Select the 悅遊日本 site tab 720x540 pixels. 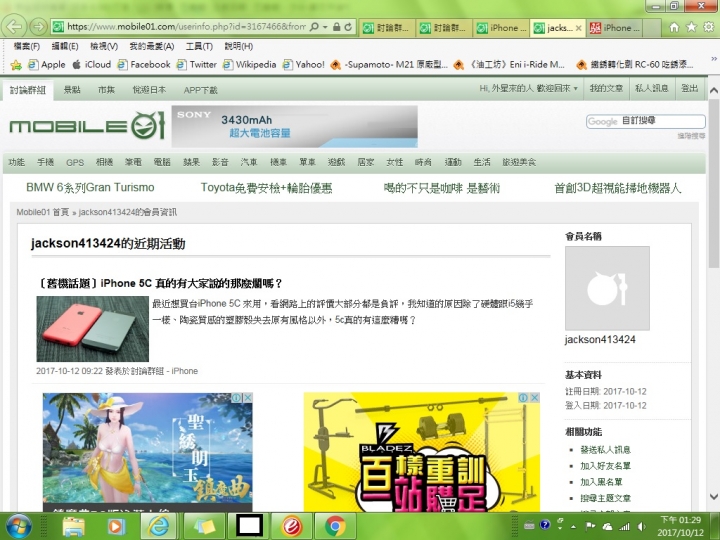[x=149, y=90]
